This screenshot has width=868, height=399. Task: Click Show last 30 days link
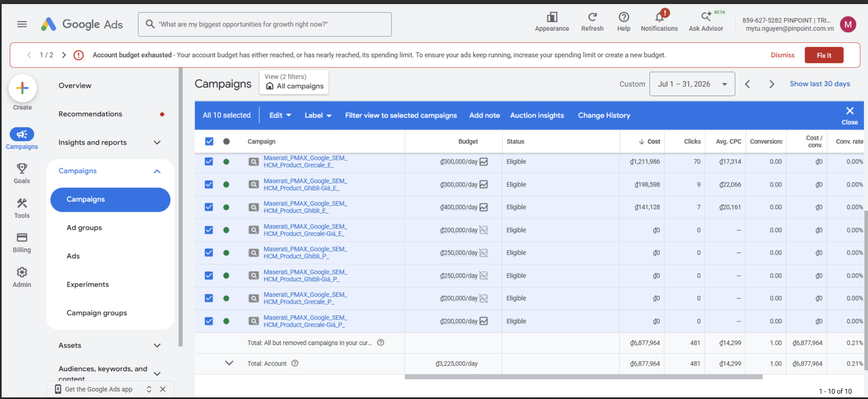[820, 84]
